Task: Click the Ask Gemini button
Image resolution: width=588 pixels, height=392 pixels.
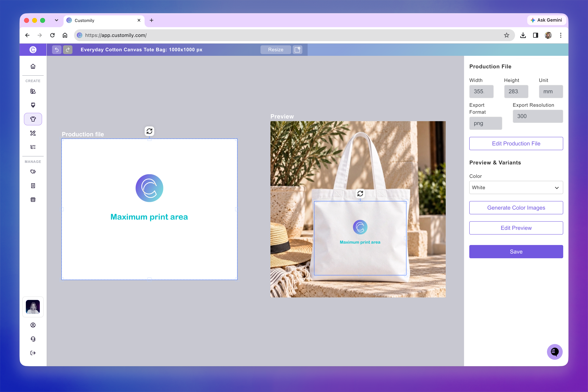Action: [546, 20]
